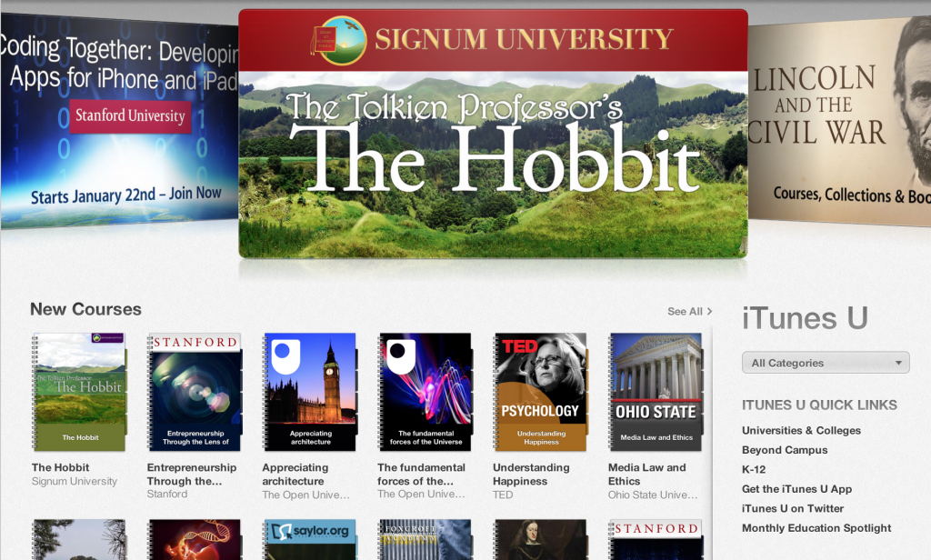
Task: Select the DNA helix course cover
Action: click(x=195, y=539)
